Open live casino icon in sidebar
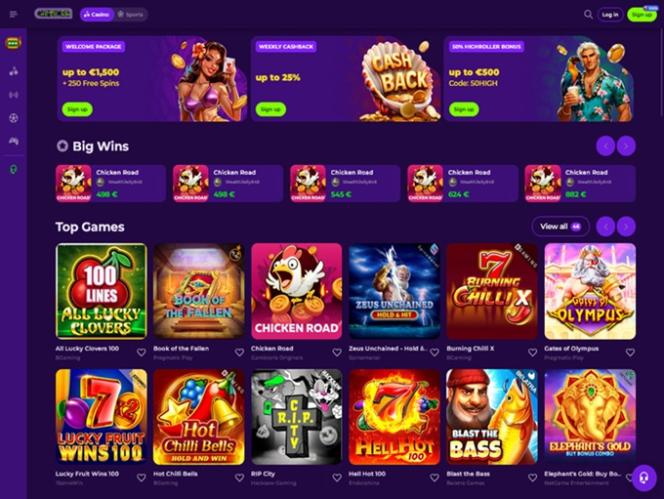The width and height of the screenshot is (664, 499). [14, 95]
